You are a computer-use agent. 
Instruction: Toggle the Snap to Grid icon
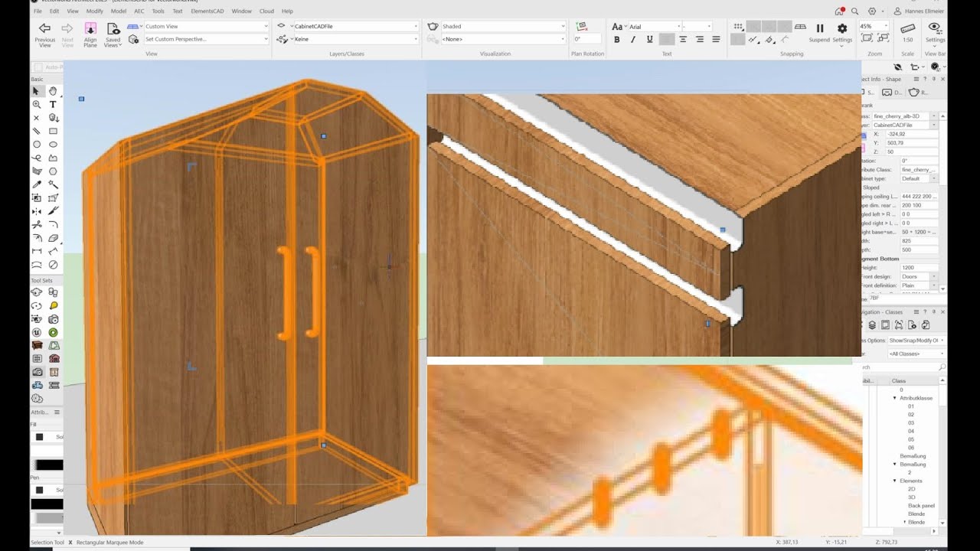[737, 26]
